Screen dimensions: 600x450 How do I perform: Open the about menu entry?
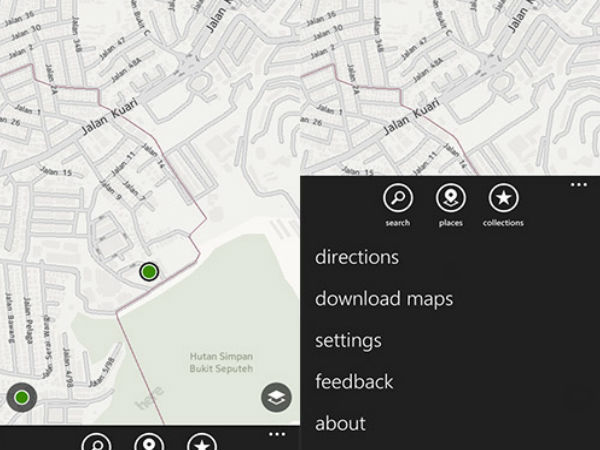(340, 423)
